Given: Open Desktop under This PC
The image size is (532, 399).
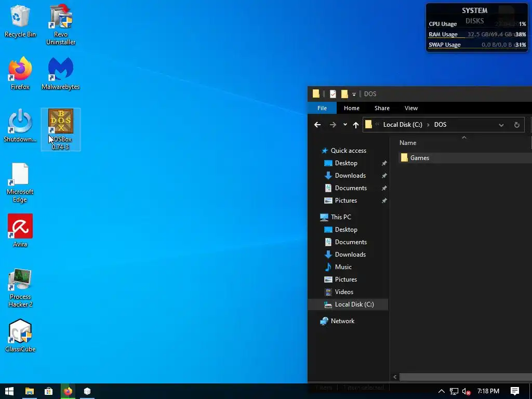Looking at the screenshot, I should pyautogui.click(x=346, y=230).
